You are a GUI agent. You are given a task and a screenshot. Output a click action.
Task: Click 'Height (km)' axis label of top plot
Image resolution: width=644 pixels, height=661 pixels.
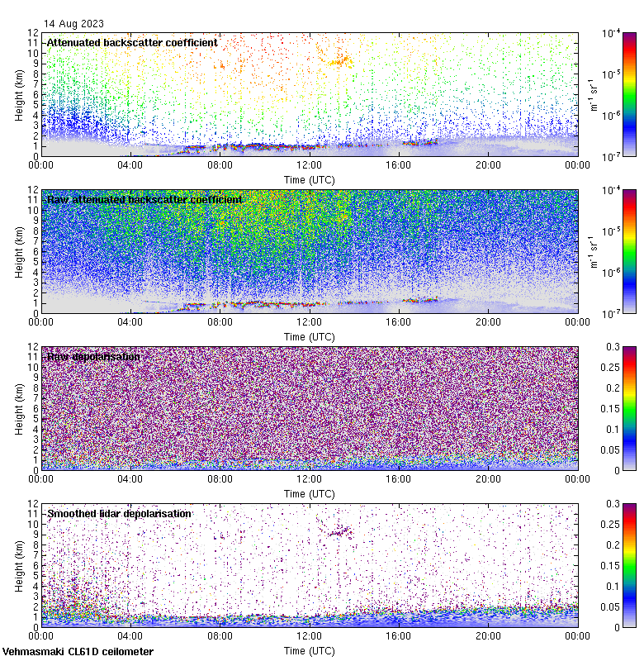(x=19, y=95)
